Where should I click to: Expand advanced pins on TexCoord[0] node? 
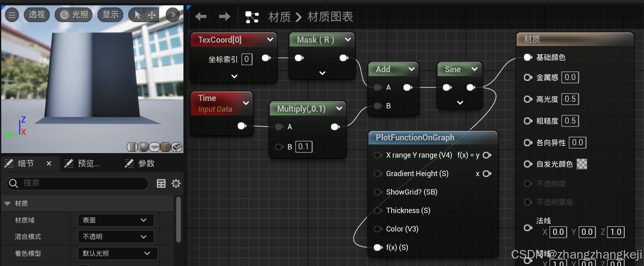coord(234,76)
